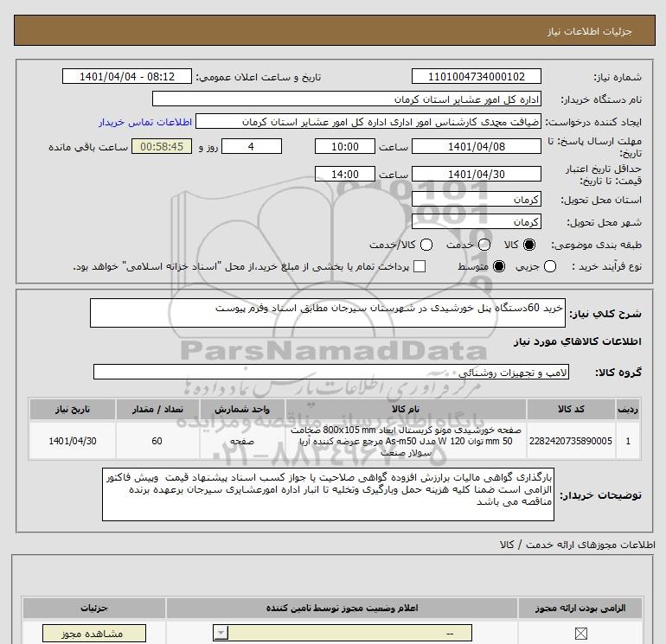Click the شماره نیاز number field
The width and height of the screenshot is (666, 644).
[x=476, y=77]
